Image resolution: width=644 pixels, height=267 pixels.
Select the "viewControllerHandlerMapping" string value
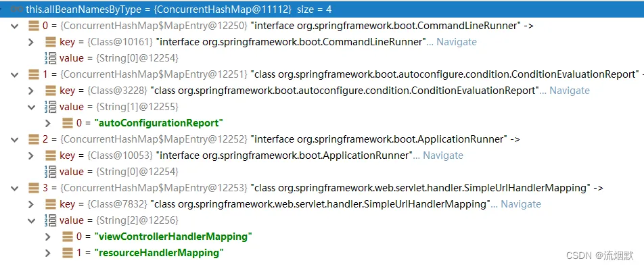coord(173,237)
